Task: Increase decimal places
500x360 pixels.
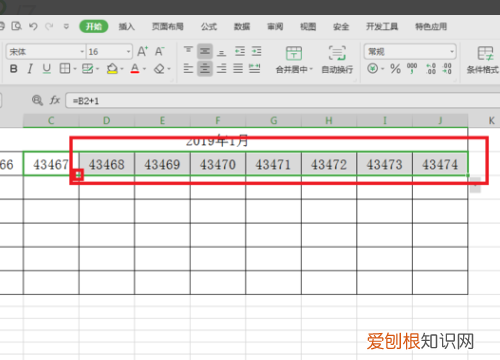Action: [431, 69]
